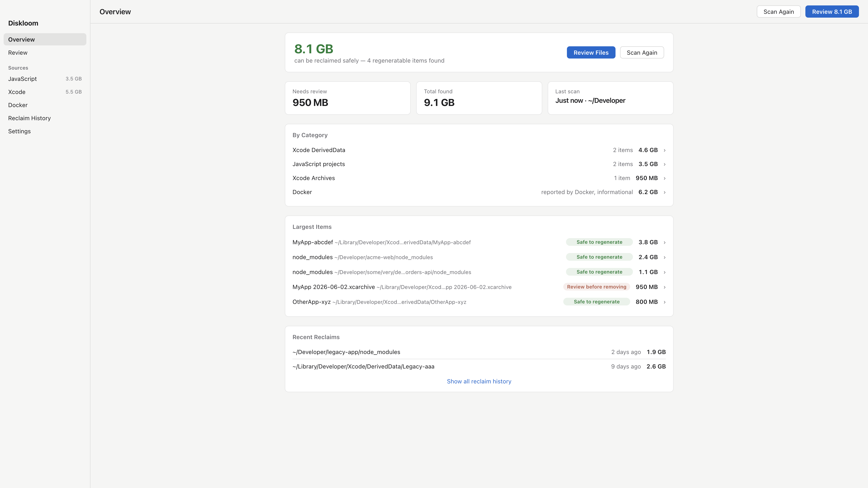Click the Xcode DerivedData category name

click(x=319, y=150)
